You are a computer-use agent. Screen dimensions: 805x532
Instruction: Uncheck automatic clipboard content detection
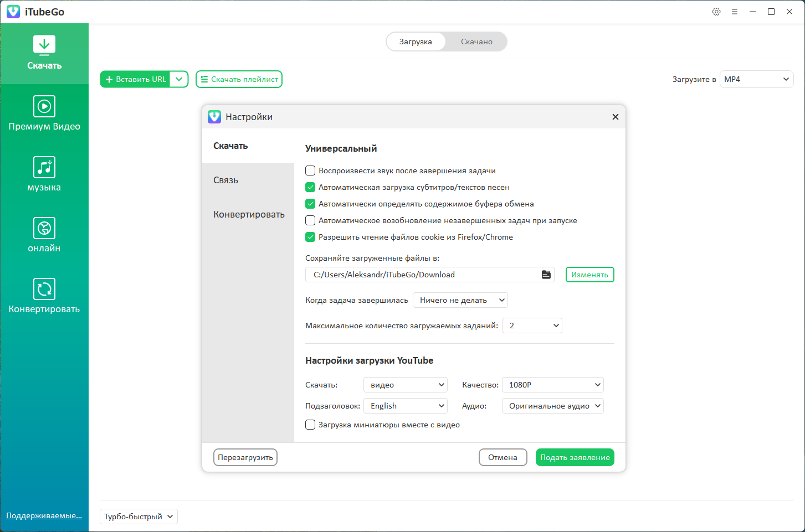tap(310, 204)
